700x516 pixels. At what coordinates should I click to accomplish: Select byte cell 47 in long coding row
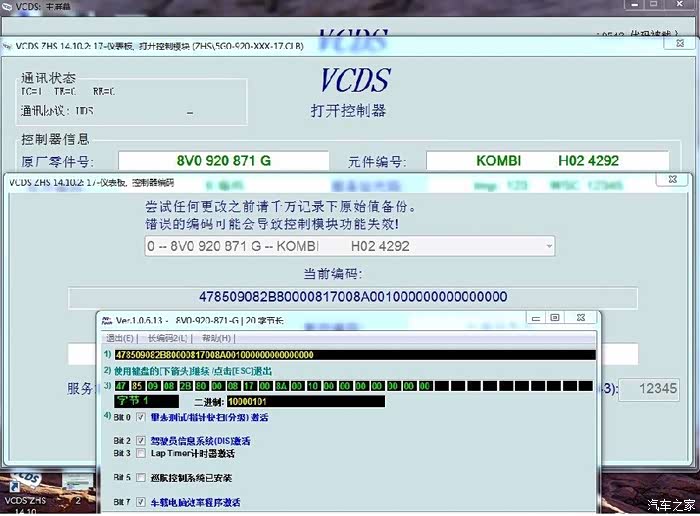[x=121, y=386]
